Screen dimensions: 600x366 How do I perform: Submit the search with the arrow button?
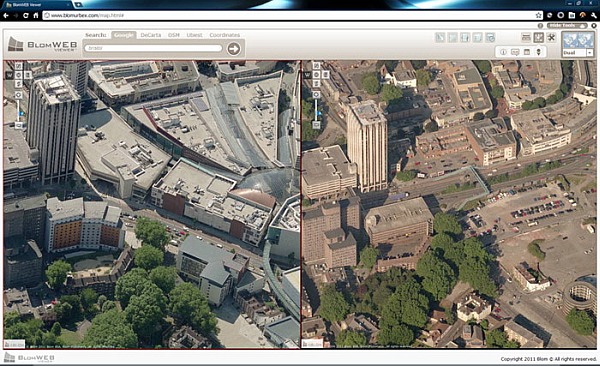[x=234, y=49]
